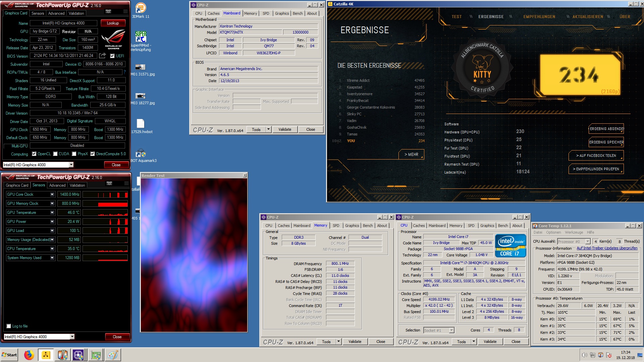Open the hamburger menu in GPU-Z Sensors window
Viewport: 644px width, 362px height.
[126, 184]
